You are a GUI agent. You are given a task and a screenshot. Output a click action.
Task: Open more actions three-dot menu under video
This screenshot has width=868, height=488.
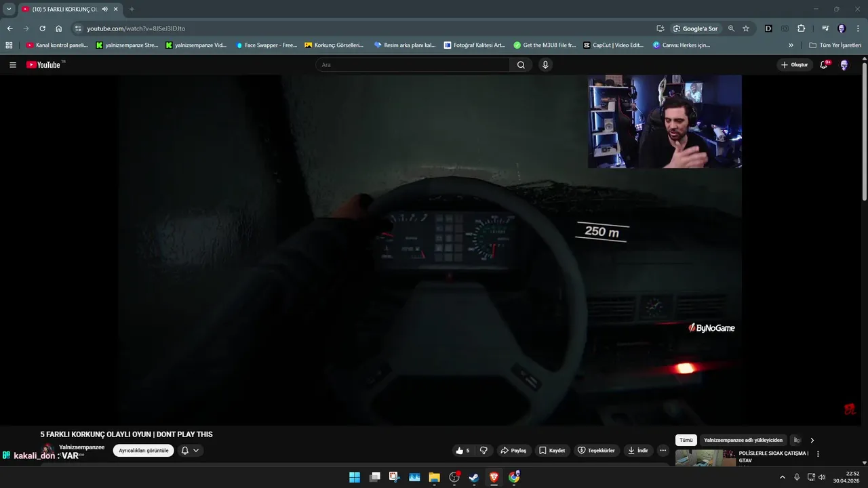click(663, 451)
